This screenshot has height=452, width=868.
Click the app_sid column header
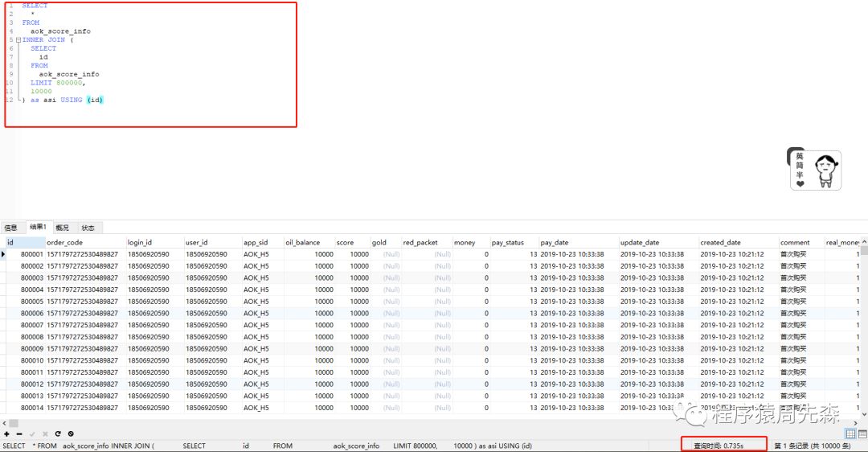(263, 242)
